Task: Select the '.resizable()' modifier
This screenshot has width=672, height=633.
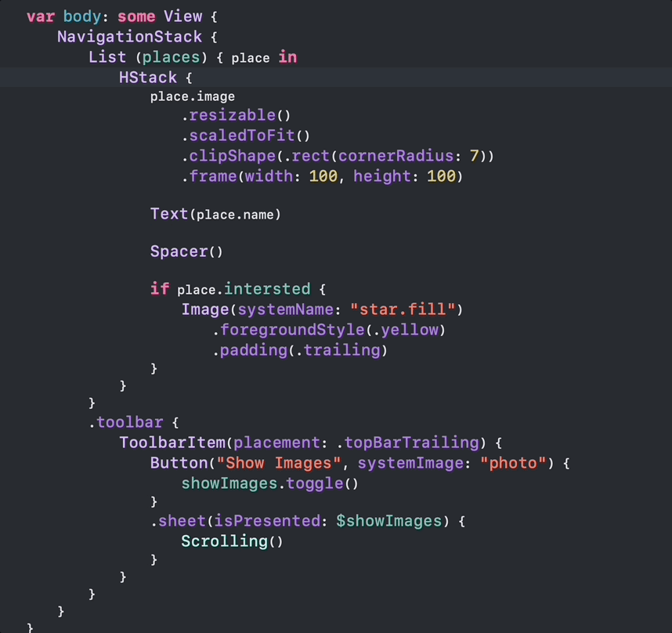Action: (x=237, y=115)
